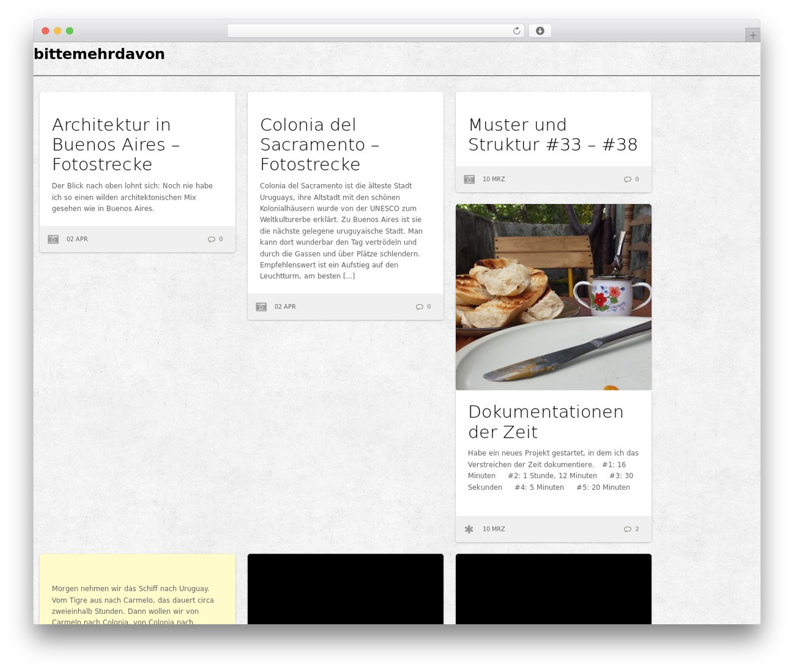Click camera icon on Colonia del Sacramento card
This screenshot has height=672, width=794.
(261, 307)
